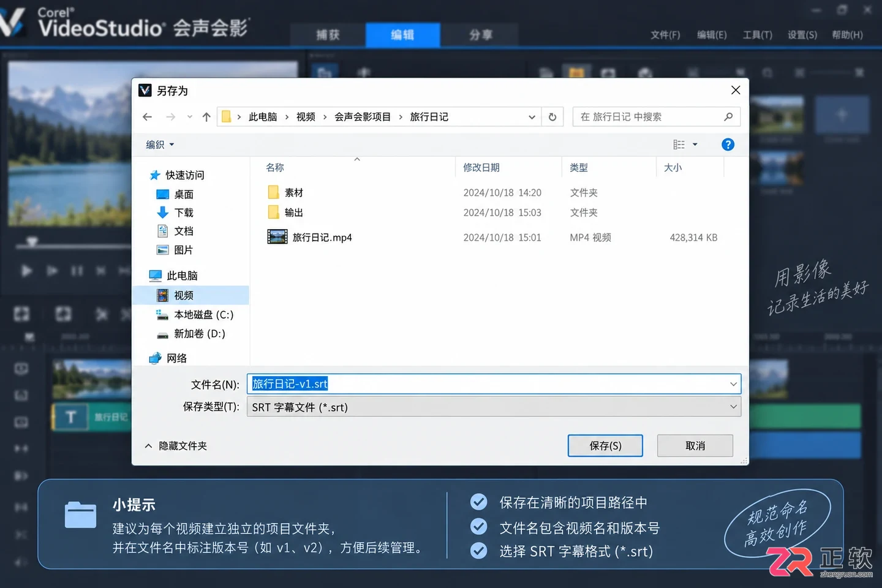This screenshot has height=588, width=882.
Task: Navigate to 会声会影项目 in breadcrumb
Action: [x=363, y=117]
